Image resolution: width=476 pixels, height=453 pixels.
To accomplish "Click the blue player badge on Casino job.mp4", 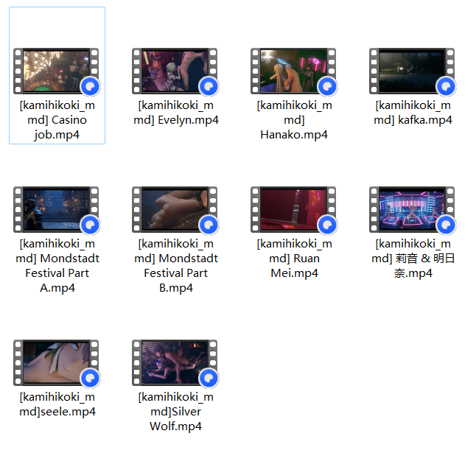I will pyautogui.click(x=90, y=86).
